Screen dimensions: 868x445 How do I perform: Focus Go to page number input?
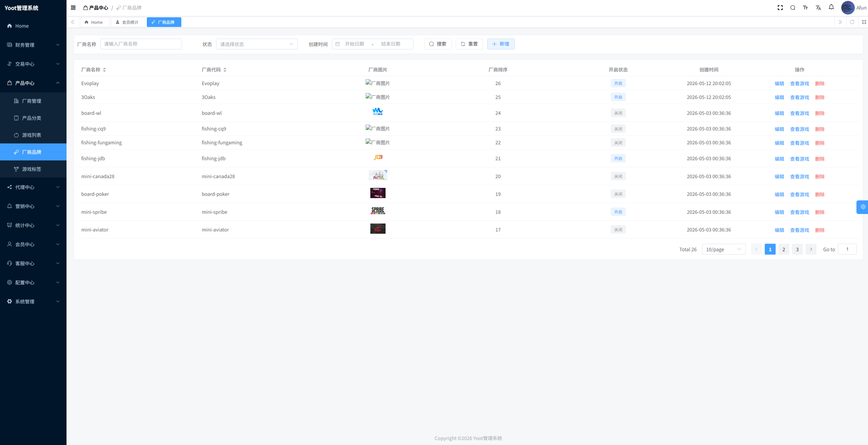pyautogui.click(x=847, y=249)
